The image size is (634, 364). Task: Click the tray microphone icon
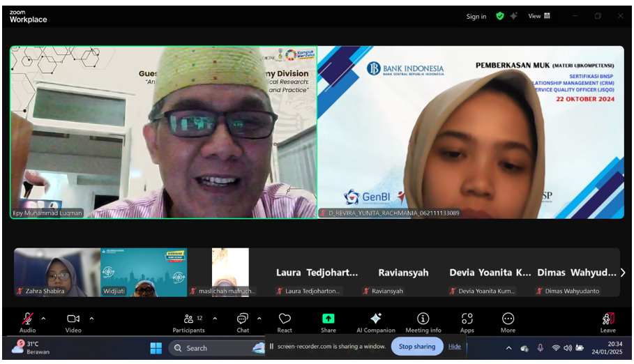(541, 348)
